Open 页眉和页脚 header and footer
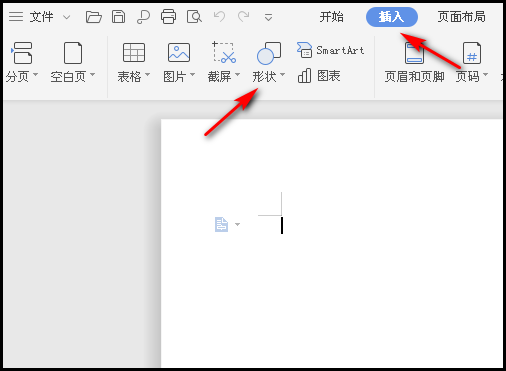This screenshot has width=506, height=371. pos(414,63)
